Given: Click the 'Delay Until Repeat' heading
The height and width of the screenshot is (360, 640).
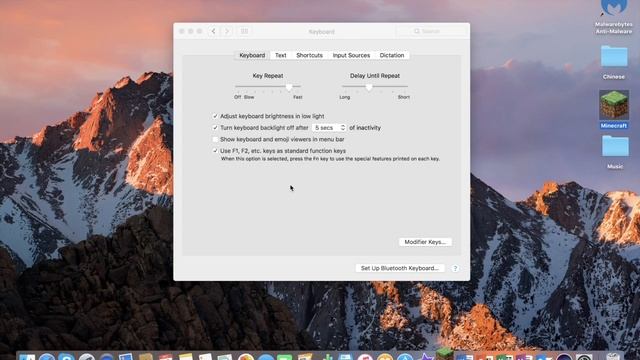Looking at the screenshot, I should point(375,76).
